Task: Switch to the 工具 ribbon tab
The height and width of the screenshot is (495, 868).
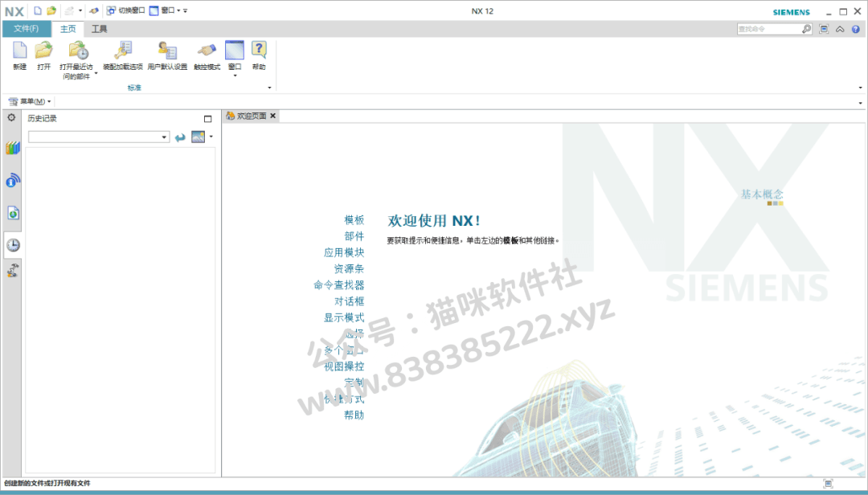Action: pyautogui.click(x=100, y=29)
